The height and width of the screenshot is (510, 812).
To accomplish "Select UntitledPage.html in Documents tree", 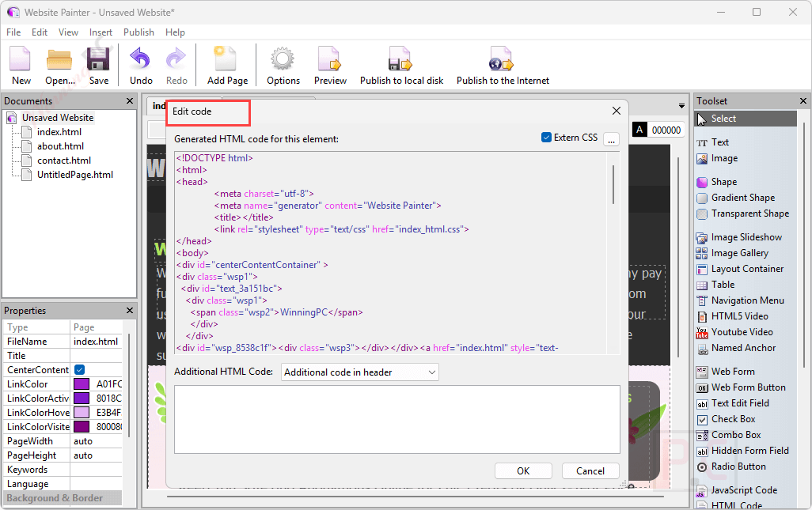I will [75, 175].
